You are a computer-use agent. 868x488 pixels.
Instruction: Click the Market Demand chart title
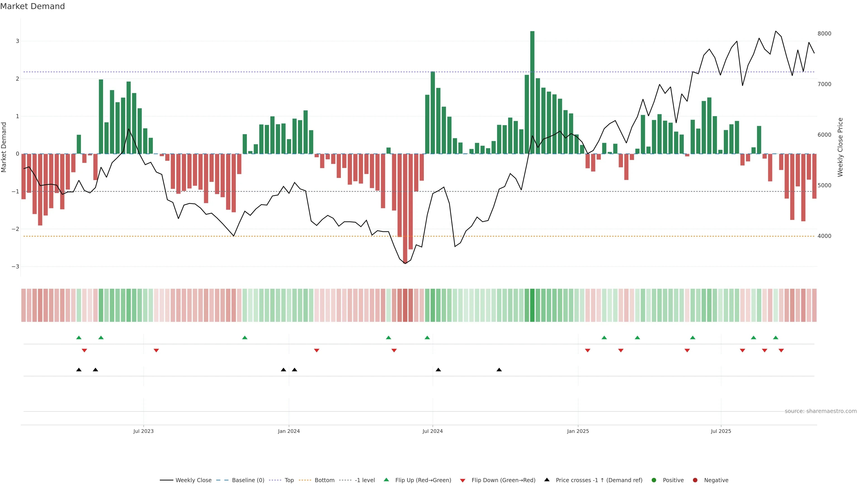(32, 6)
